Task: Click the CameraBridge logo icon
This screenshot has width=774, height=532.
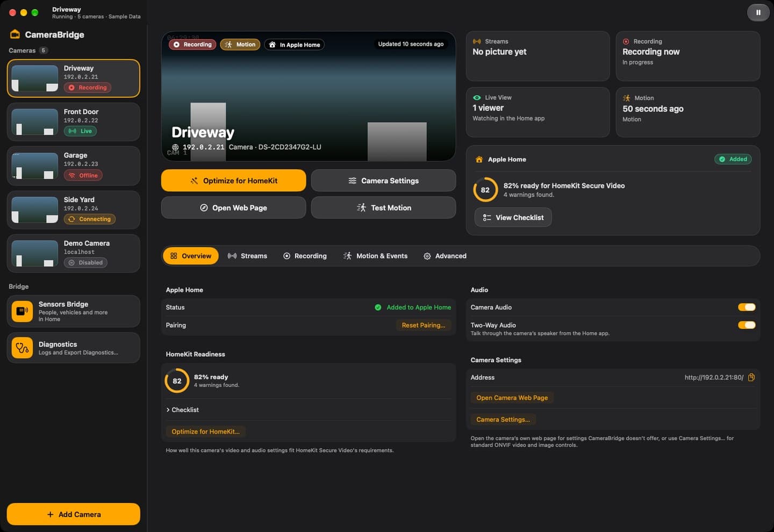Action: pos(15,34)
